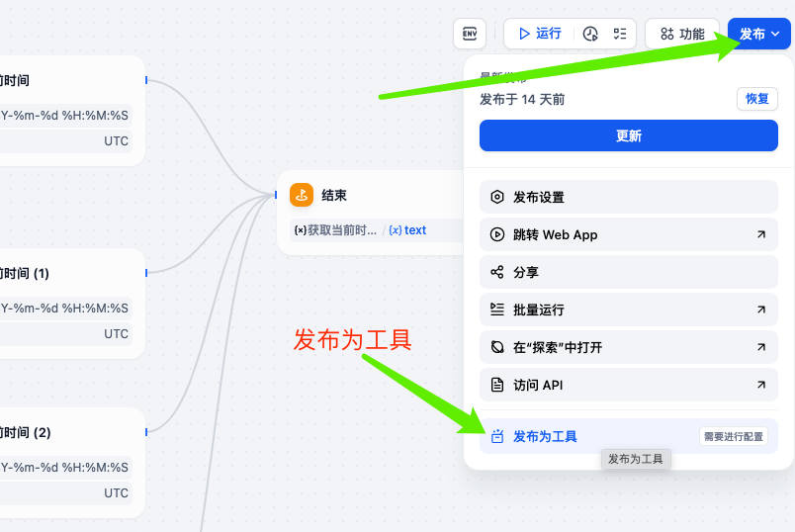Click the orange 结束 end node icon

click(302, 196)
